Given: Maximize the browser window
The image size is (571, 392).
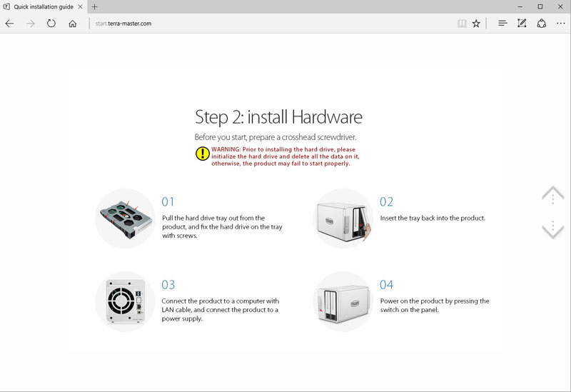Looking at the screenshot, I should [540, 6].
